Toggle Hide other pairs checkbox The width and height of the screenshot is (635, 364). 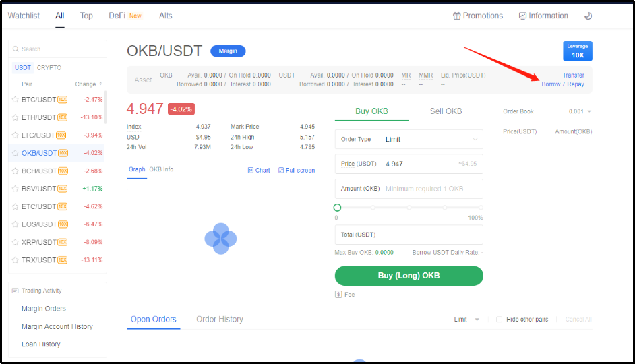499,320
